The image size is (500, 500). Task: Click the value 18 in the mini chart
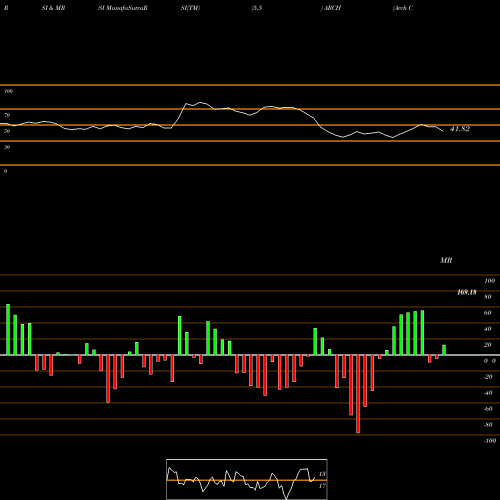coord(322,474)
